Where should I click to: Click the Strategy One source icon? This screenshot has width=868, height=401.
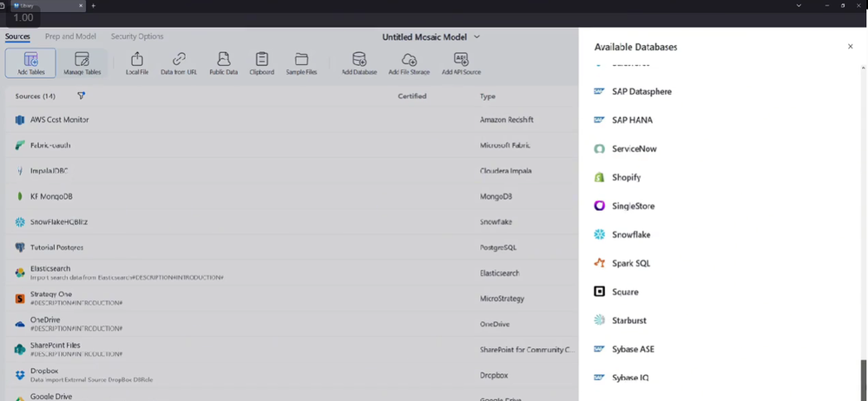20,299
